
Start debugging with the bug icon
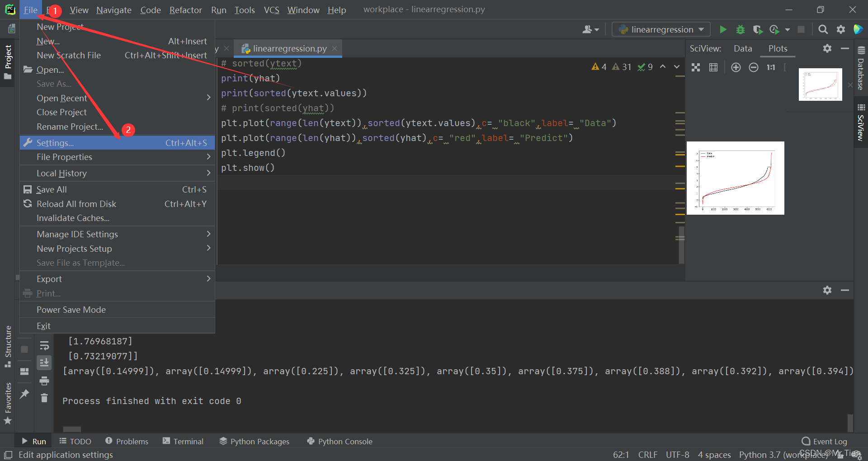click(x=741, y=29)
